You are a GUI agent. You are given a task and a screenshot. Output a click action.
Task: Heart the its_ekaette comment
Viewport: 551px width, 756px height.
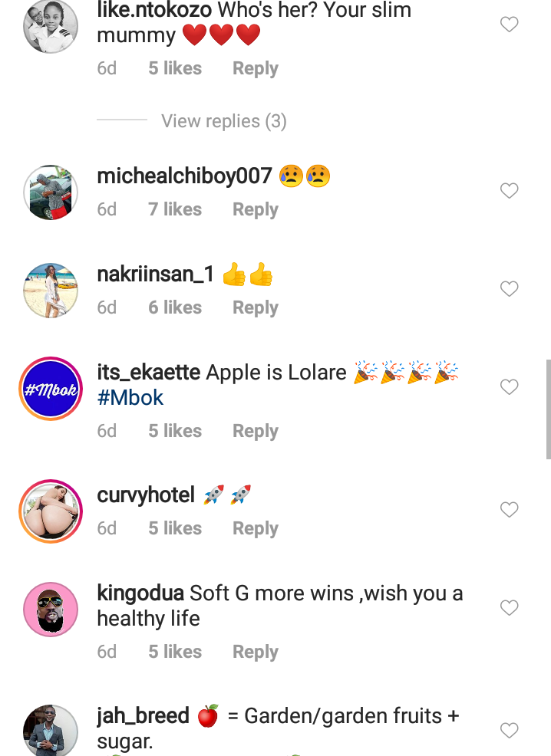click(509, 386)
